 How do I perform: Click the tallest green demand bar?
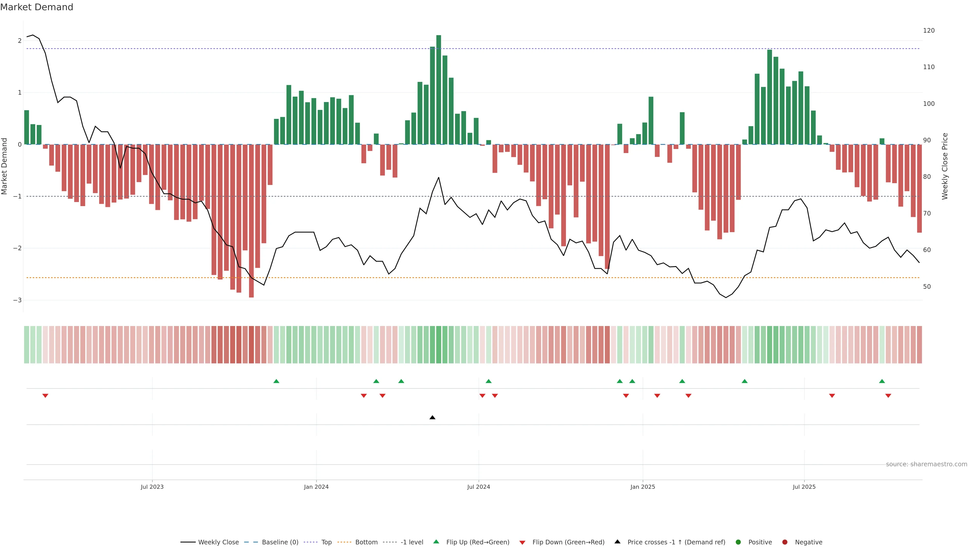point(439,90)
